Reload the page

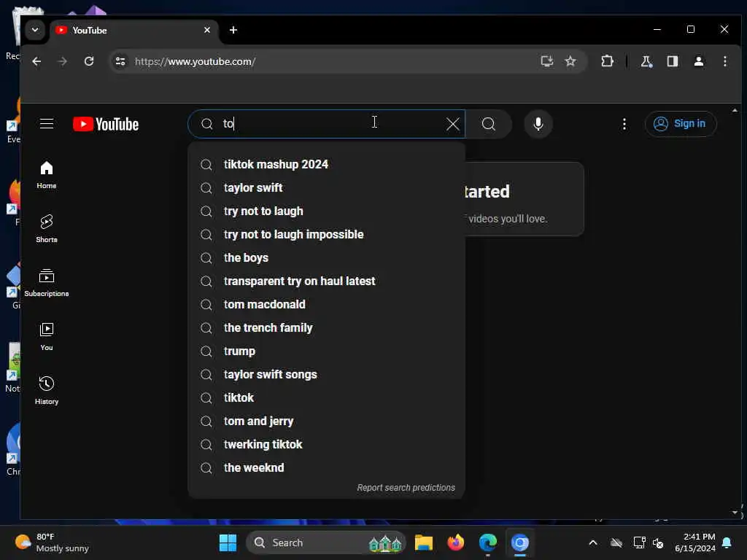(88, 61)
